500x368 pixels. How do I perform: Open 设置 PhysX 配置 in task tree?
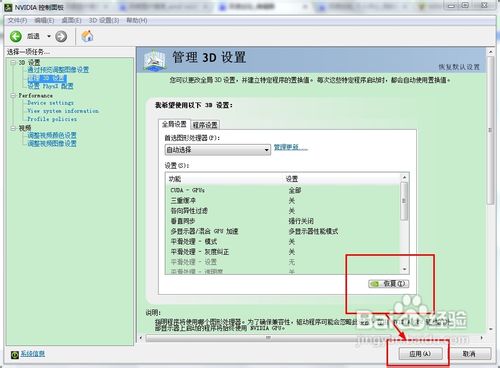50,86
